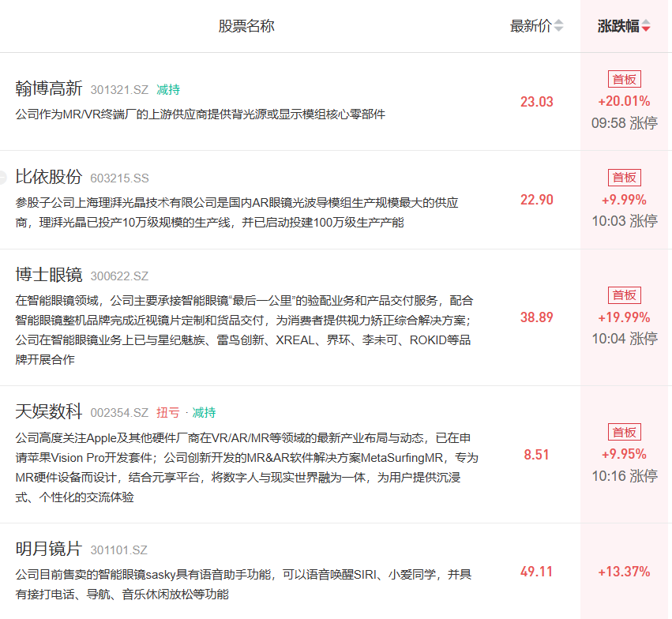Select price 23.03
Image resolution: width=672 pixels, height=619 pixels.
[536, 102]
